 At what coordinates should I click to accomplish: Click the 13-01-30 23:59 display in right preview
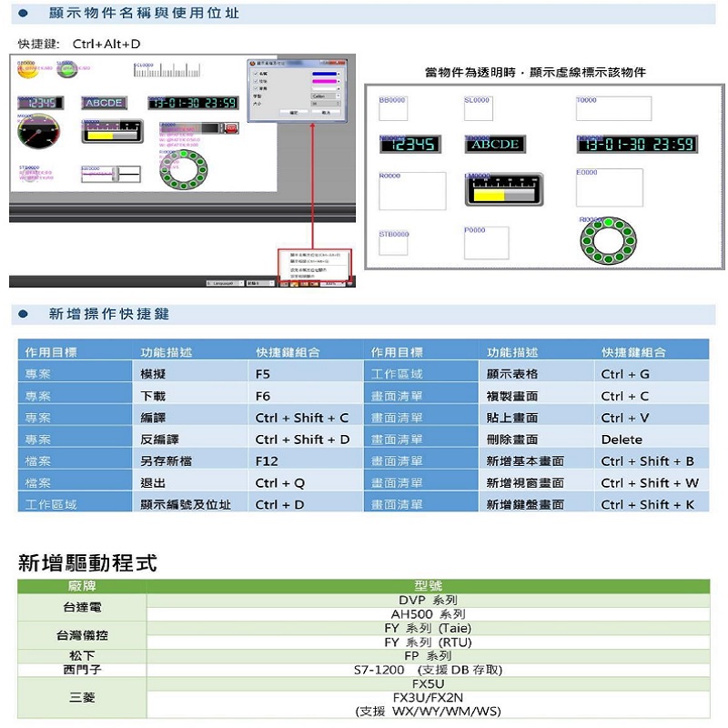point(638,145)
